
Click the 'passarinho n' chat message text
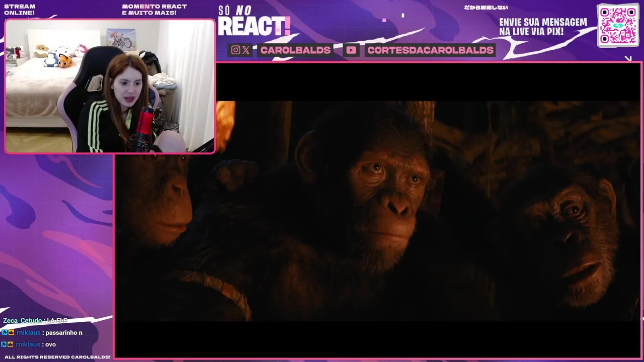(64, 332)
